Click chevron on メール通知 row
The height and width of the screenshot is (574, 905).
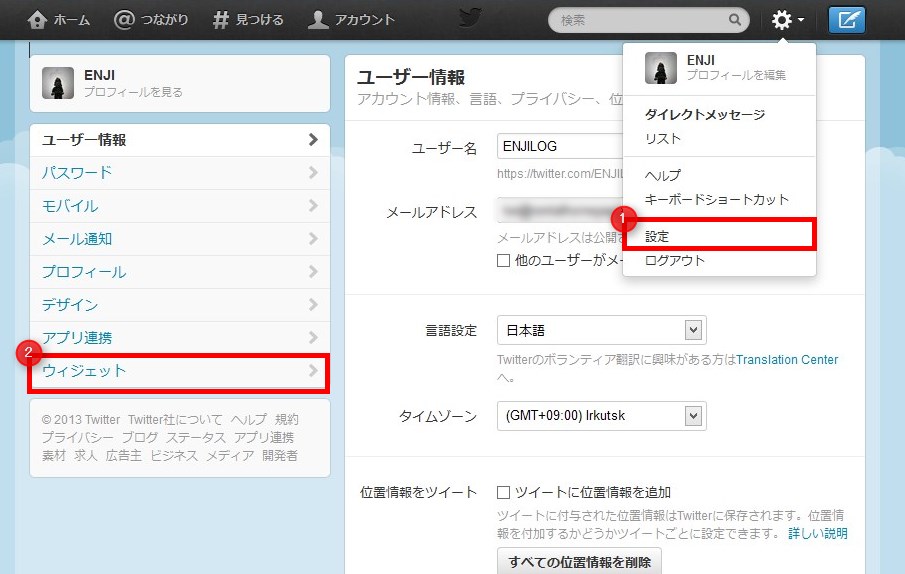pos(313,238)
